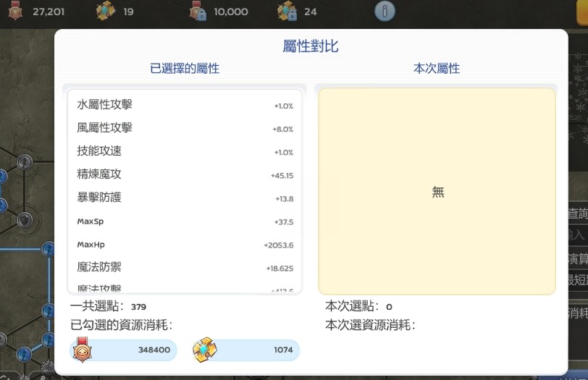Click the locked medal icon beside 10,000
This screenshot has width=588, height=380.
click(198, 10)
